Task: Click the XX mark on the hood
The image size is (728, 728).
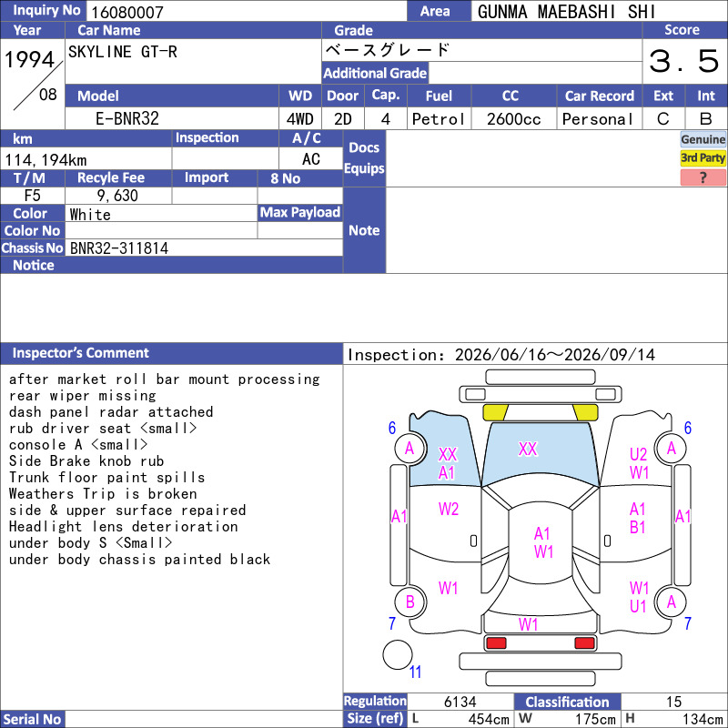Action: (528, 449)
